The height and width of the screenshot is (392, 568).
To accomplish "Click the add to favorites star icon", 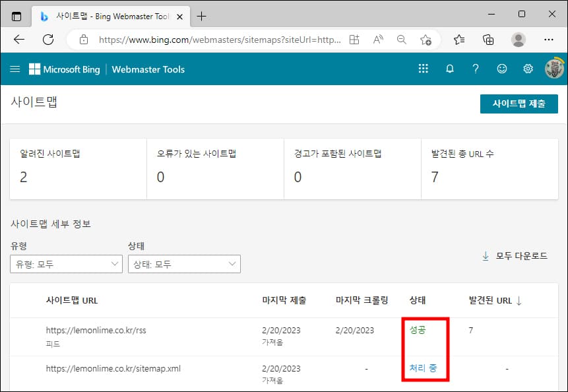I will tap(426, 40).
